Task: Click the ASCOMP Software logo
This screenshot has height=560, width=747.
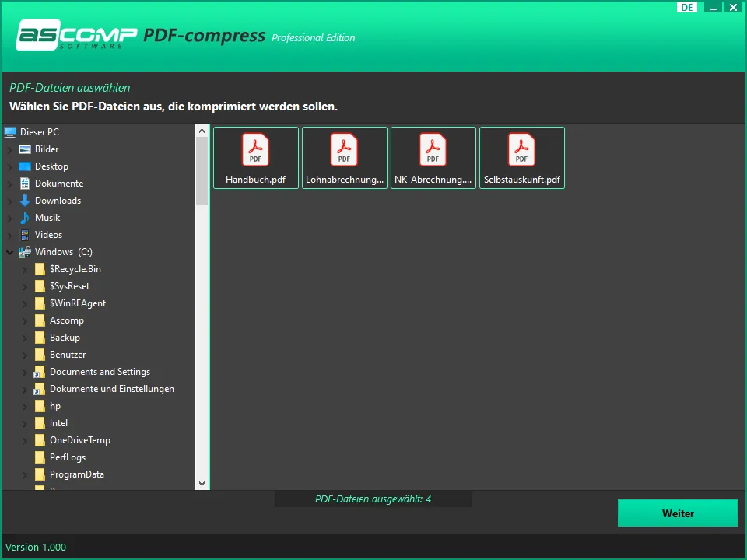Action: pyautogui.click(x=76, y=34)
